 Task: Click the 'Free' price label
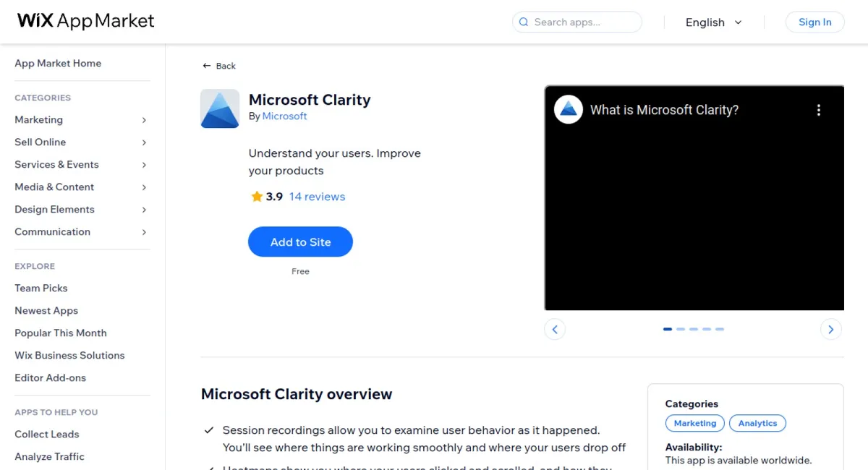[300, 271]
